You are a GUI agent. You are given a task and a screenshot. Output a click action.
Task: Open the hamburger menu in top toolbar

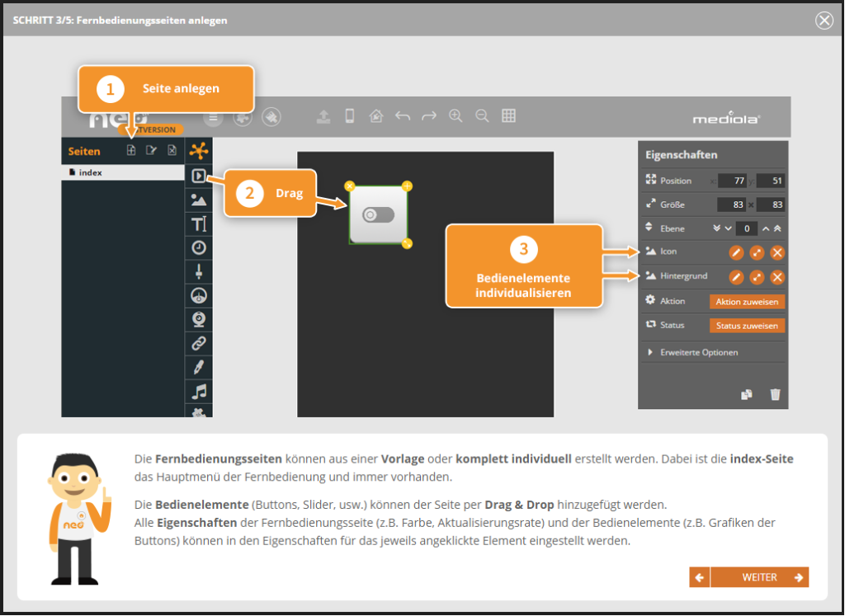tap(213, 117)
